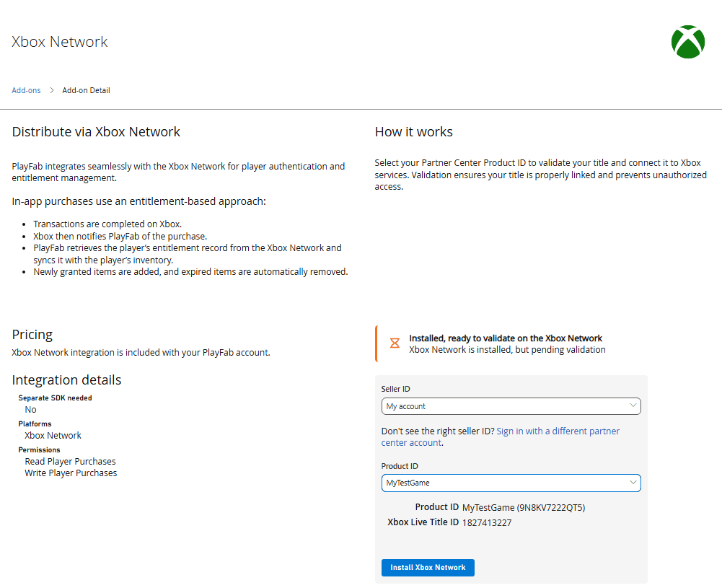Click Transactions are completed on Xbox bullet
The width and height of the screenshot is (722, 588).
tap(107, 224)
